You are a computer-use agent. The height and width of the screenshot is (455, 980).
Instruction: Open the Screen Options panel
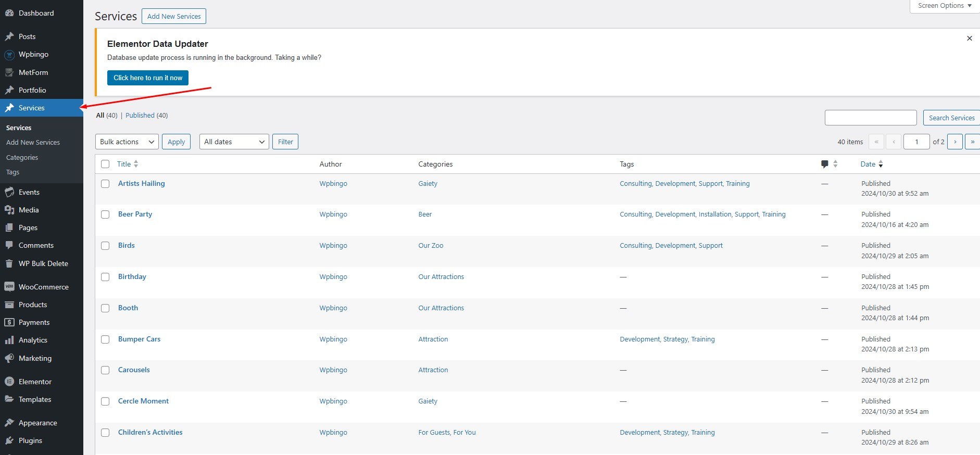click(x=944, y=6)
